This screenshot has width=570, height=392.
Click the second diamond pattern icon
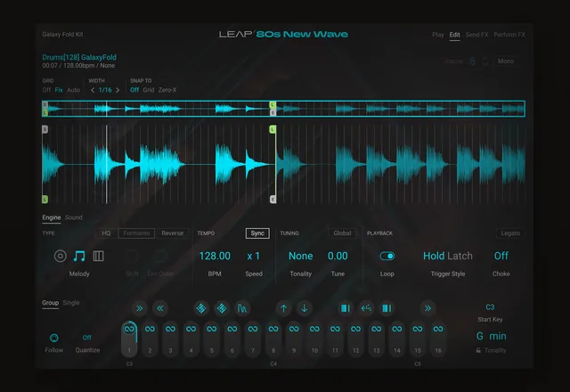coord(222,308)
